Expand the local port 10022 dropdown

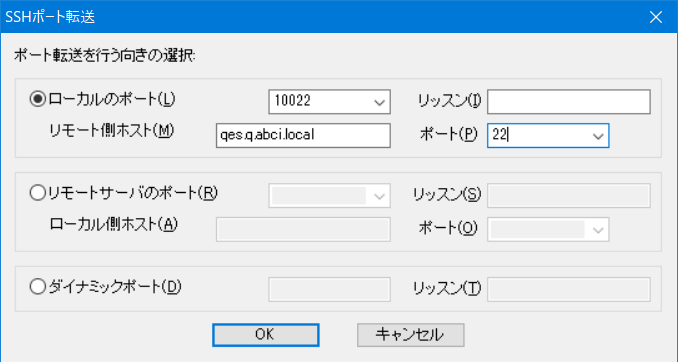[x=380, y=102]
